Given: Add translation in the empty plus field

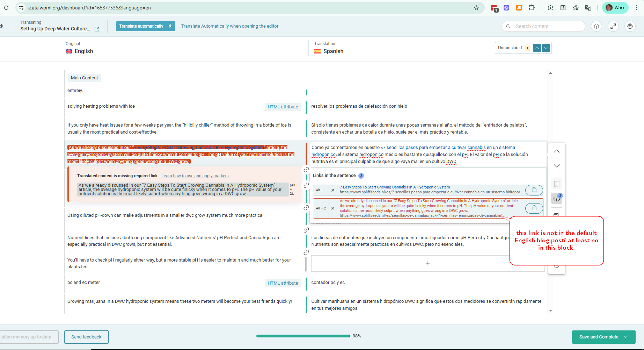Looking at the screenshot, I should pos(427,263).
